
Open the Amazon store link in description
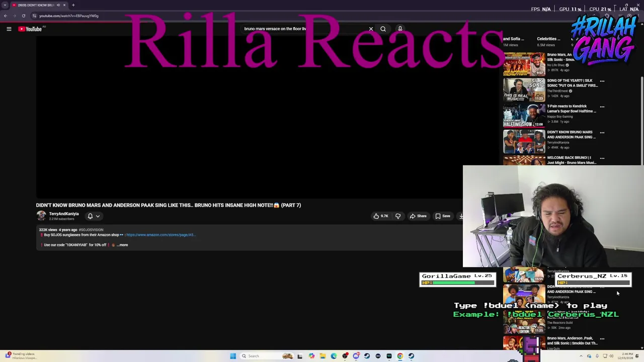(x=160, y=235)
